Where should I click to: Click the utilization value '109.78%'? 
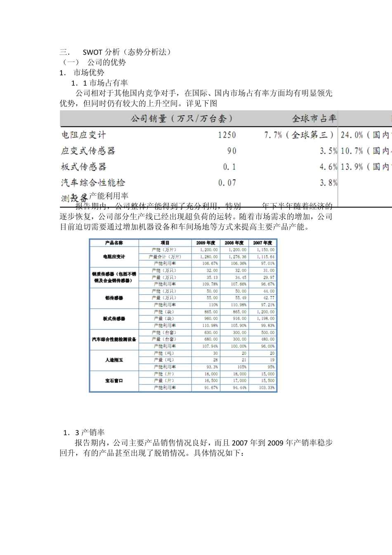pos(210,284)
